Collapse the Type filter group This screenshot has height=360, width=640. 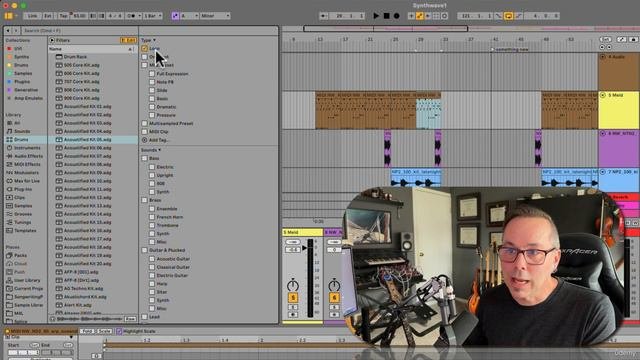(x=154, y=40)
